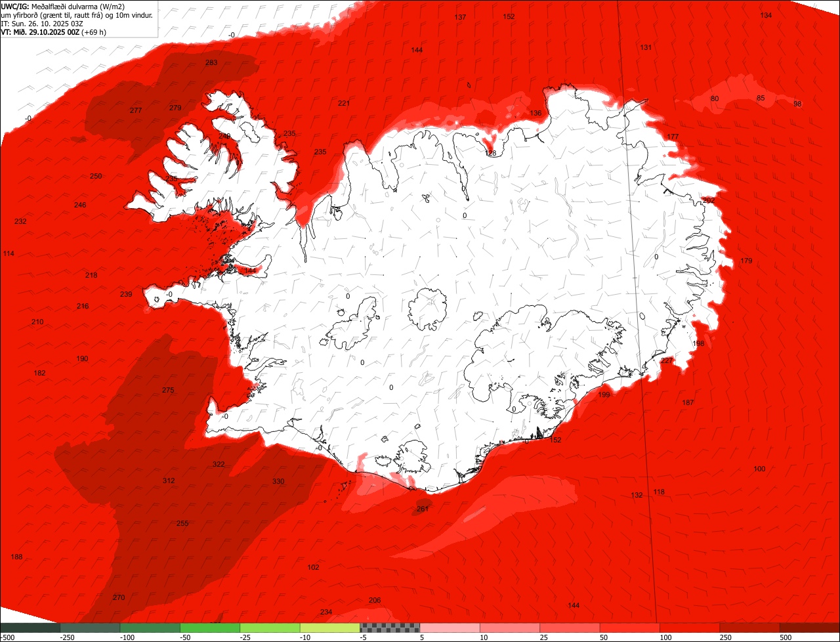Click the flux value 198 off the southeast coast

tap(698, 343)
